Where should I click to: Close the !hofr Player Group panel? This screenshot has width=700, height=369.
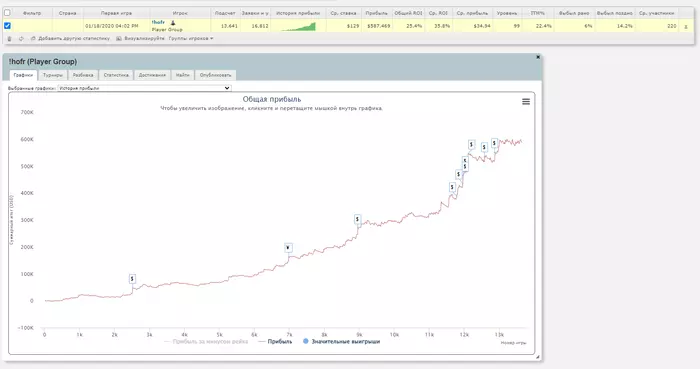538,57
